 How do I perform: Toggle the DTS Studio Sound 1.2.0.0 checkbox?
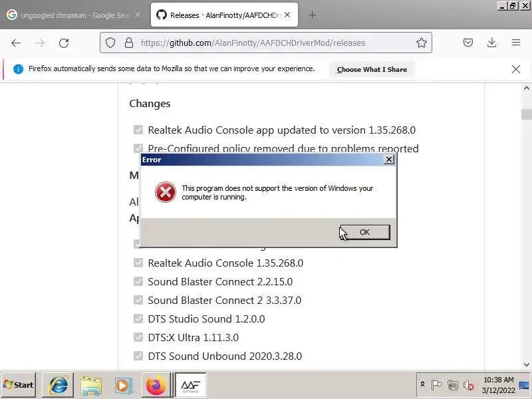point(138,319)
